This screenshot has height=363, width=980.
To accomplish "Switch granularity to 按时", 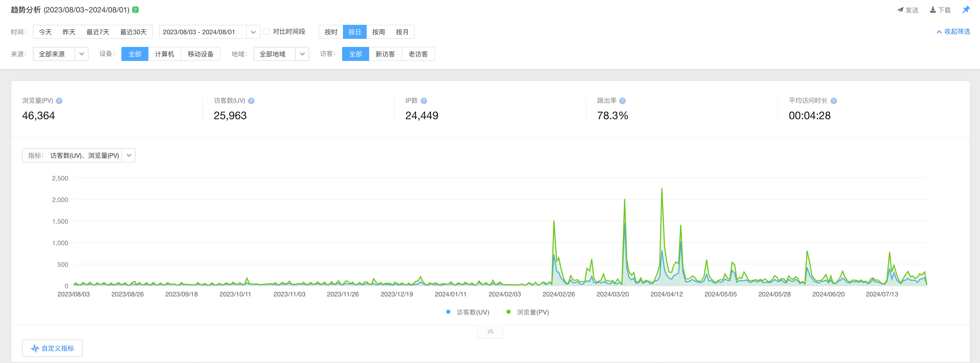I will pos(331,32).
